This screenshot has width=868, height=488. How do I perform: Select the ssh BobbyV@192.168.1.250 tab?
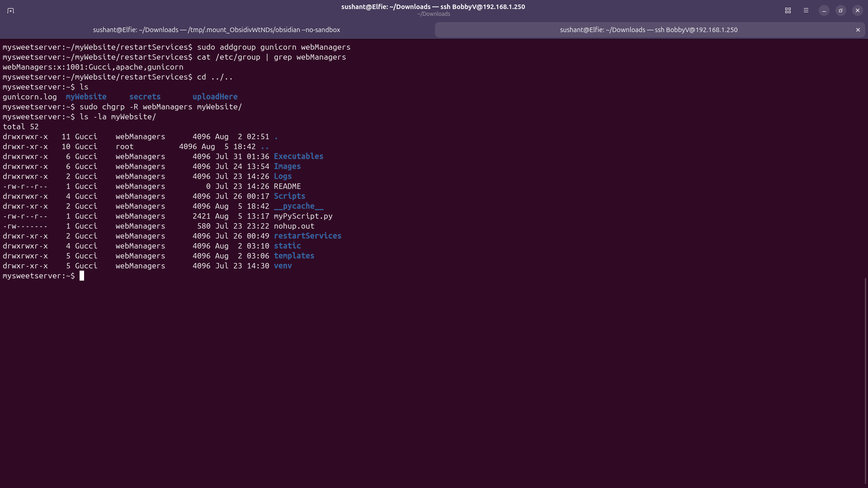point(649,30)
